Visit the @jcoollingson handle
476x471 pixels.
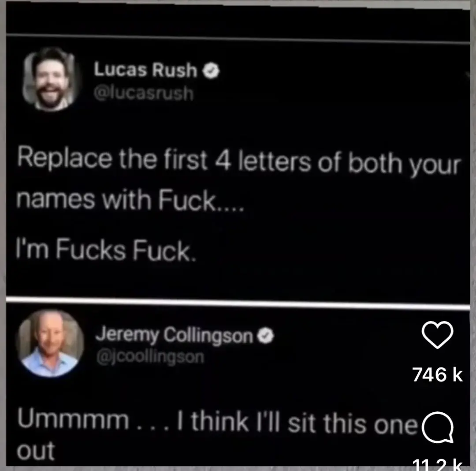[x=150, y=357]
